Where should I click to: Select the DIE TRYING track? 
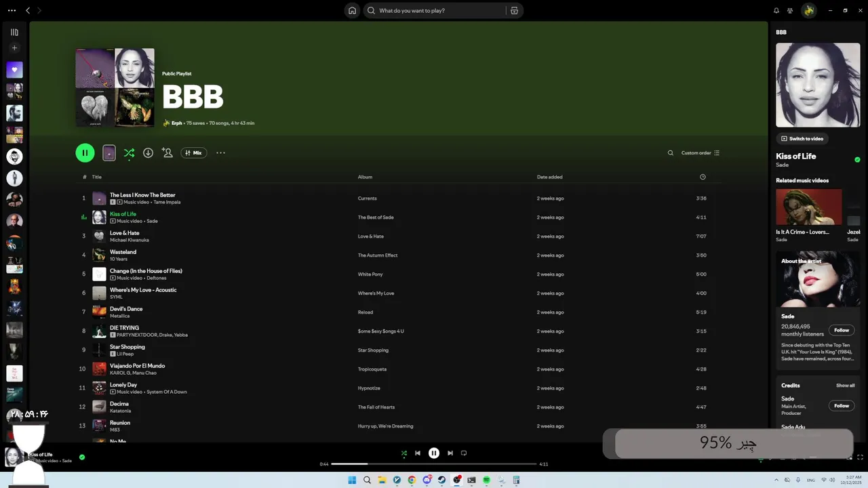(x=399, y=331)
